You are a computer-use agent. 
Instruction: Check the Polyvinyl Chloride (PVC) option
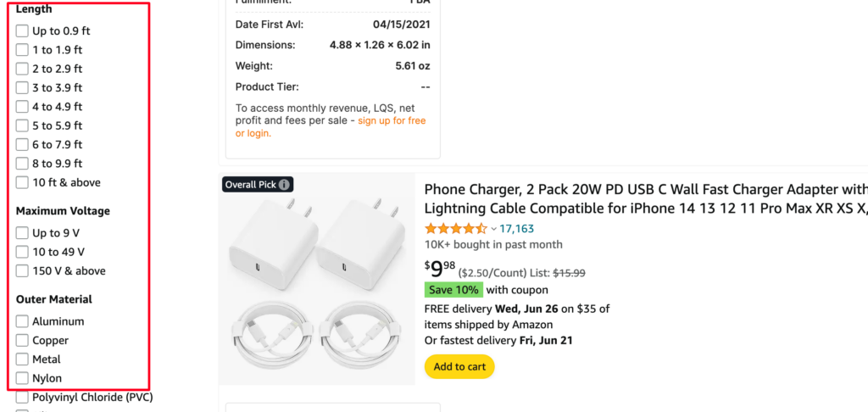[22, 397]
